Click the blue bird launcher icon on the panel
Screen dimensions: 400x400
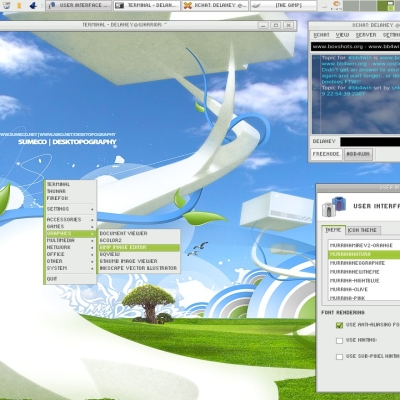pos(33,5)
